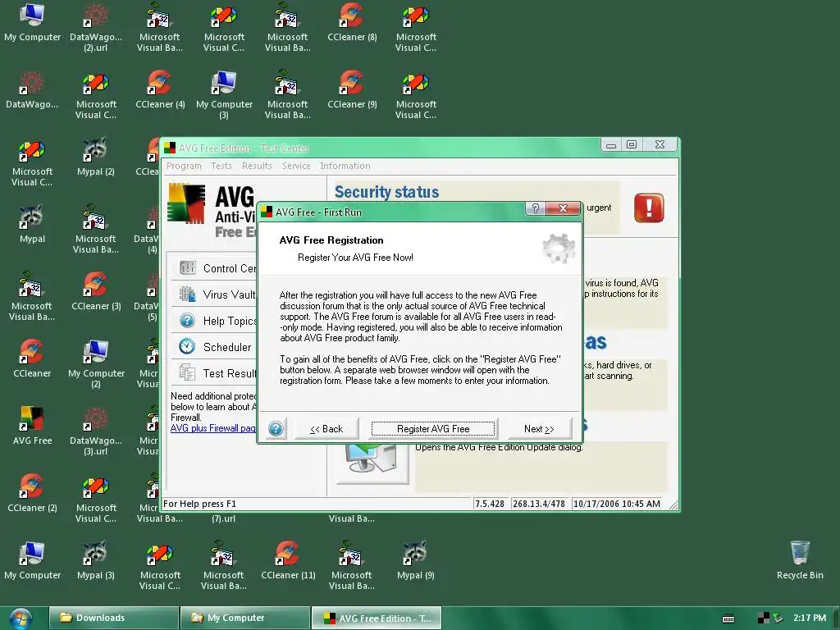Open Control Center from AVG sidebar
Screen dimensions: 840x630
tap(214, 268)
